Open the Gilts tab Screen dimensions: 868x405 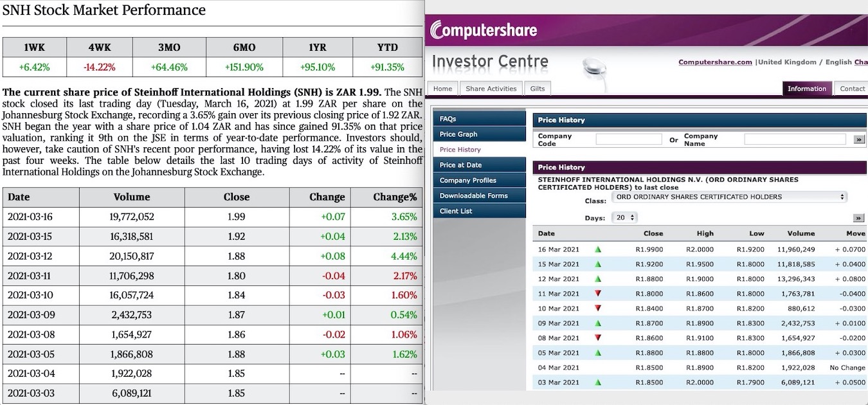tap(537, 89)
